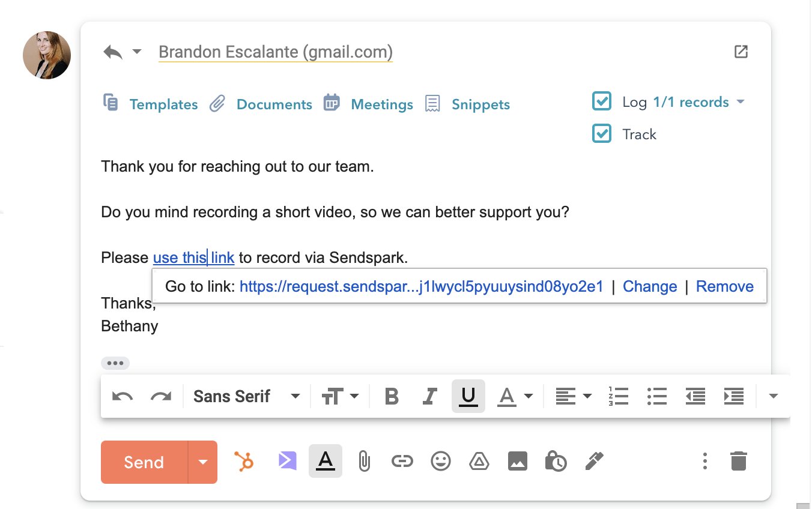Image resolution: width=812 pixels, height=509 pixels.
Task: Toggle underline formatting
Action: (468, 396)
